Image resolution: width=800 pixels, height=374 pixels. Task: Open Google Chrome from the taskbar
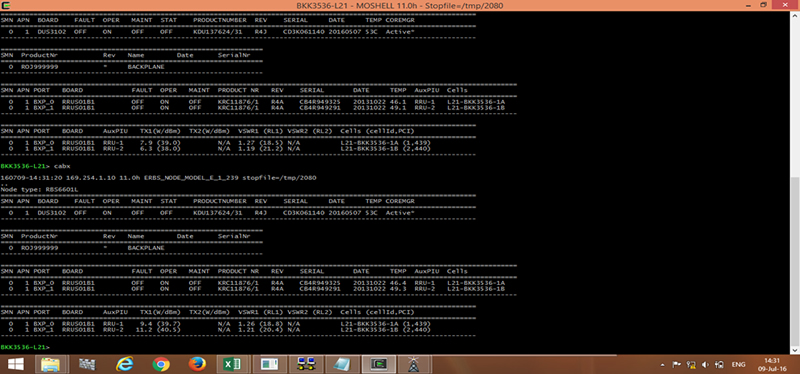(x=161, y=364)
